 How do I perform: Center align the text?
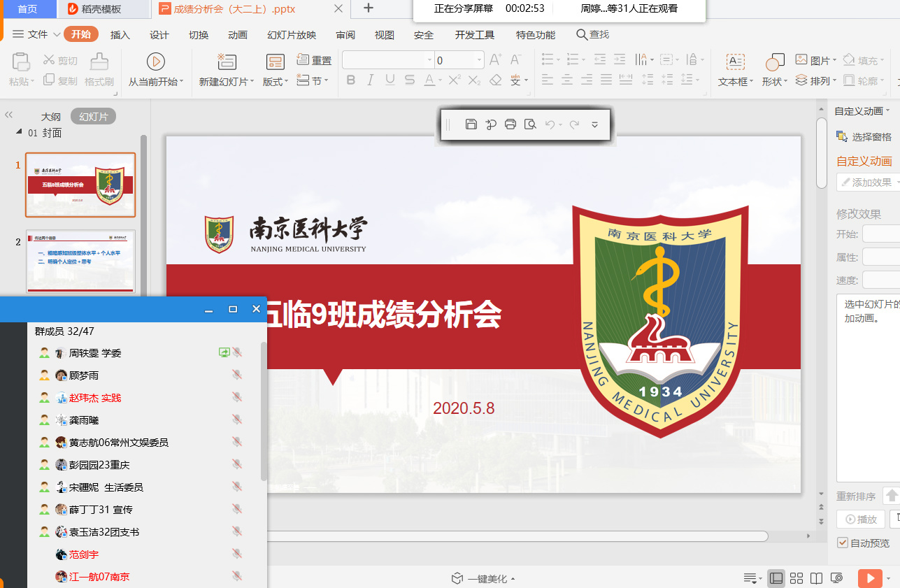click(567, 80)
